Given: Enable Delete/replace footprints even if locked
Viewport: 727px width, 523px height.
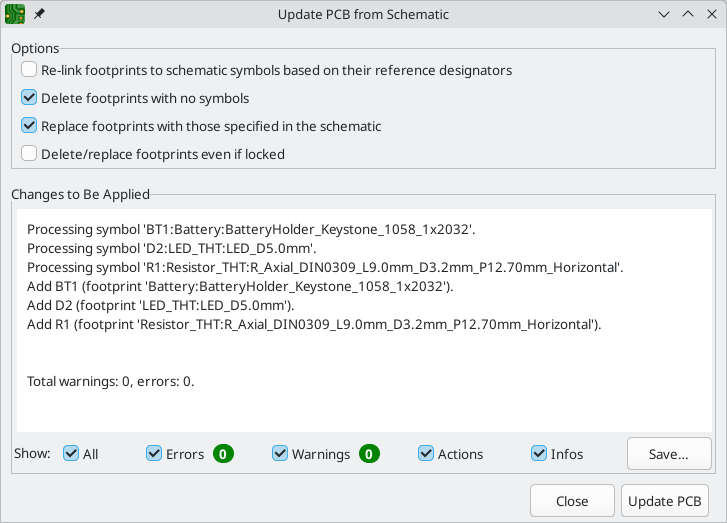Looking at the screenshot, I should tap(29, 153).
